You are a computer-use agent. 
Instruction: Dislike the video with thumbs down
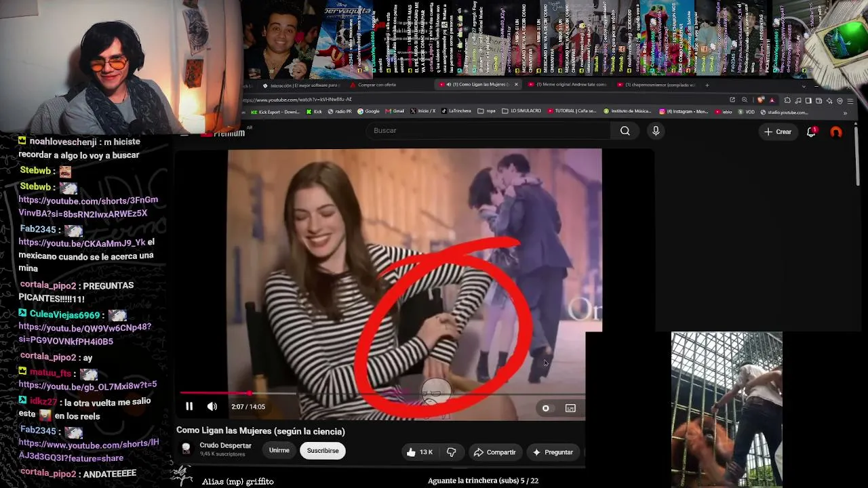click(x=451, y=452)
